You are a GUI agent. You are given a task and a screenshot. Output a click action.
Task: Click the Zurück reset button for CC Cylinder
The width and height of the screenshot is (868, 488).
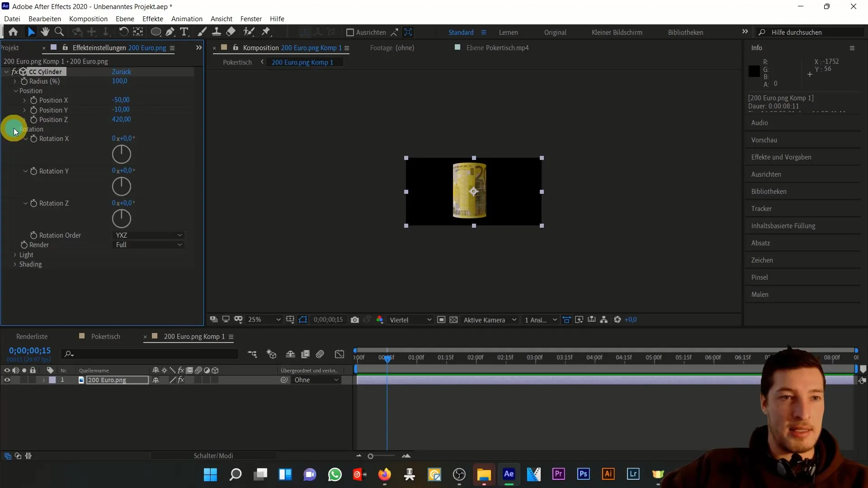click(x=122, y=71)
